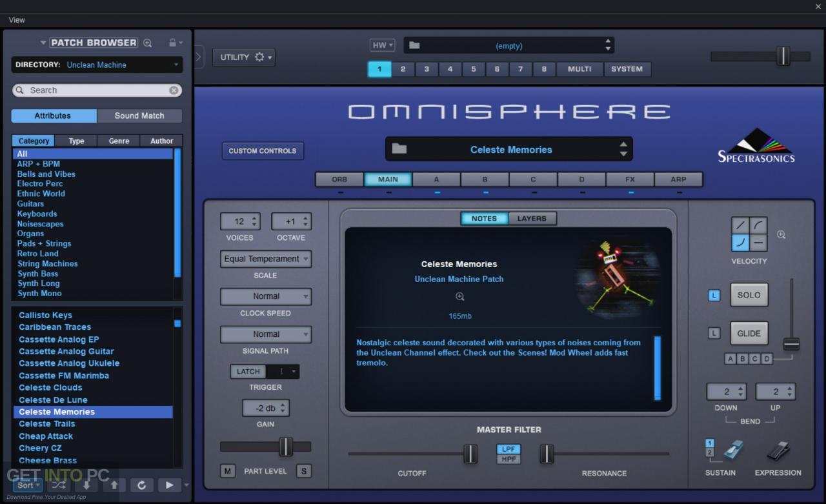The width and height of the screenshot is (826, 504).
Task: Open the MULTI page
Action: click(579, 69)
